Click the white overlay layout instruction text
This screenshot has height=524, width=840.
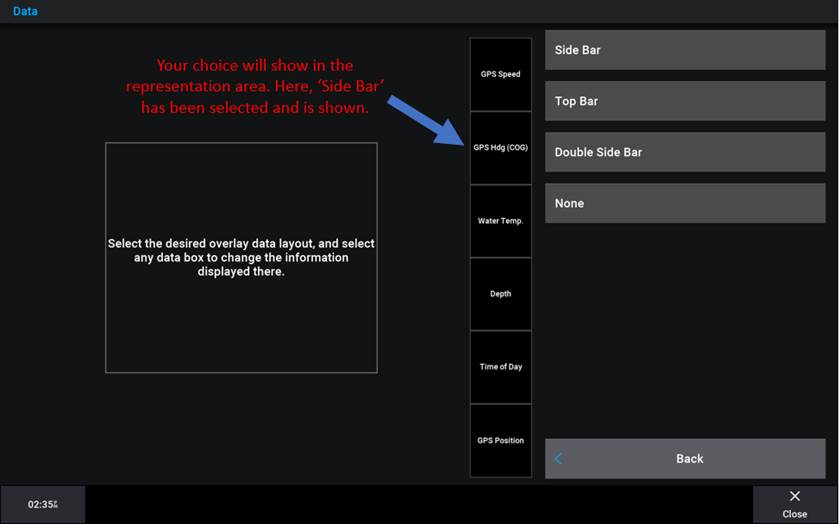click(241, 258)
